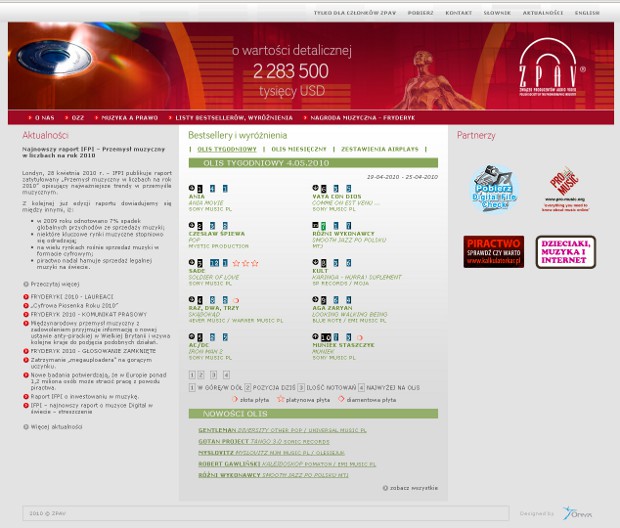Open the Przeczytaj więcej link
Image resolution: width=620 pixels, height=528 pixels.
(x=55, y=284)
